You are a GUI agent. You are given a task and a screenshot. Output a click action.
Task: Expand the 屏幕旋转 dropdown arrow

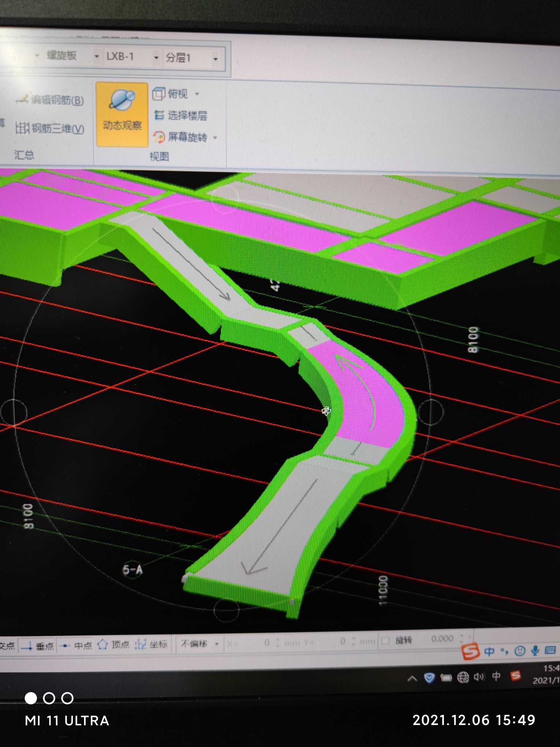(215, 138)
